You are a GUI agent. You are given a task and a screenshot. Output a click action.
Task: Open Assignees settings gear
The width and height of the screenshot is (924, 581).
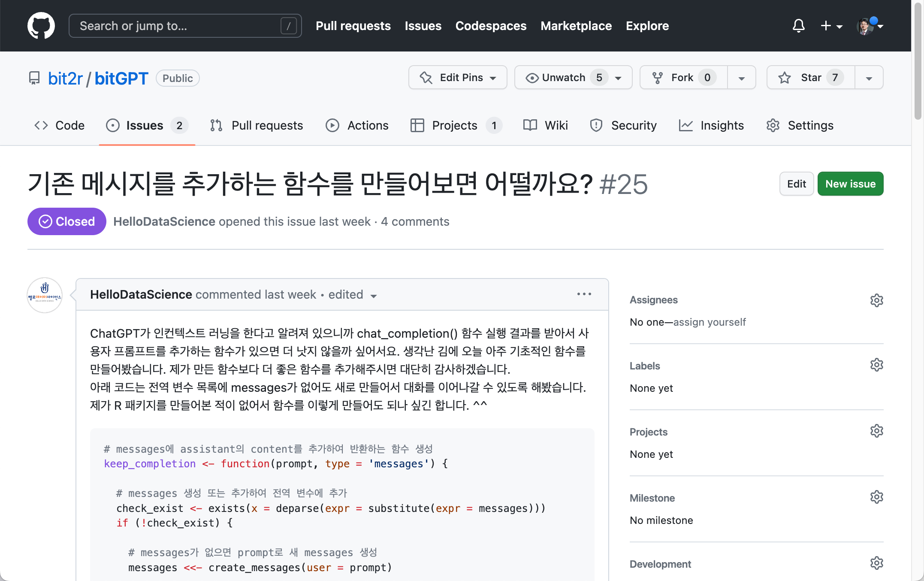coord(876,300)
